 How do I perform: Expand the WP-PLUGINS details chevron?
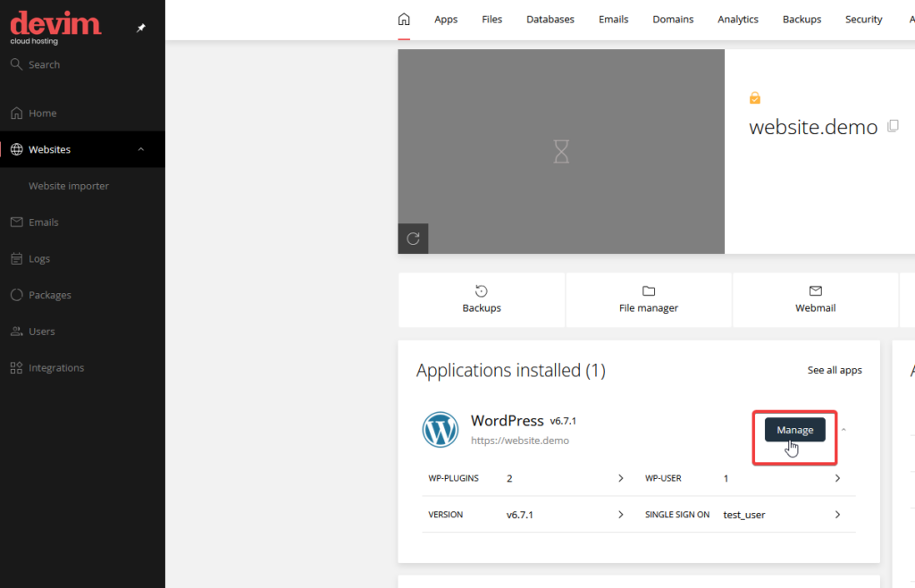(620, 478)
